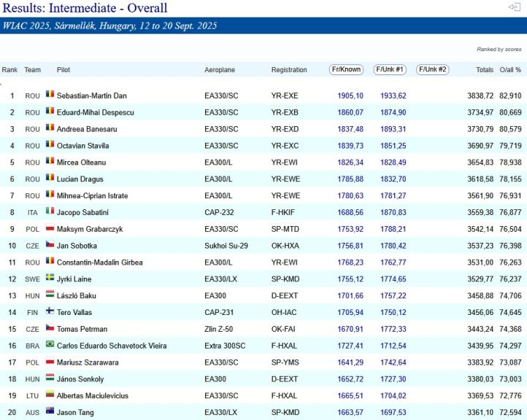Click the Totals column header
Screen dimensions: 527x420
(x=484, y=70)
